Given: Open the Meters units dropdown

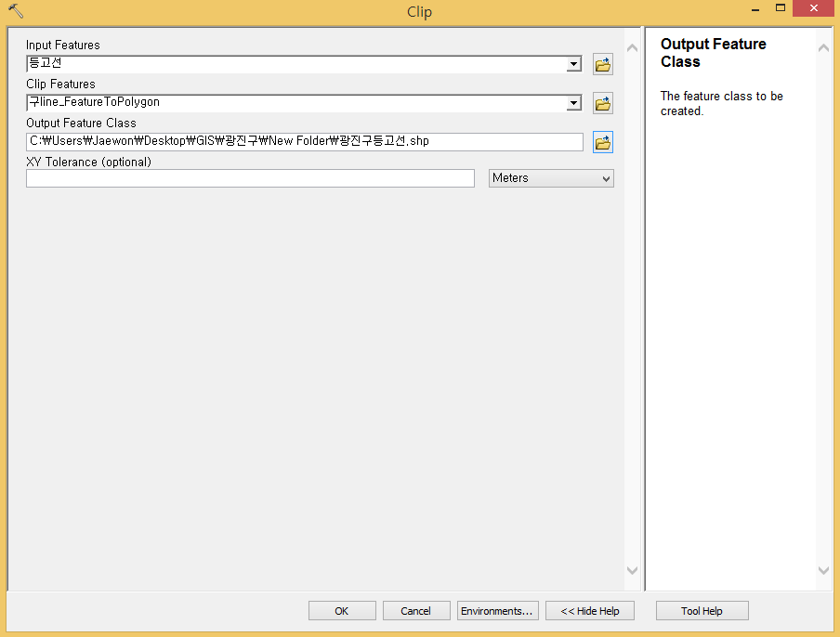Looking at the screenshot, I should tap(551, 178).
